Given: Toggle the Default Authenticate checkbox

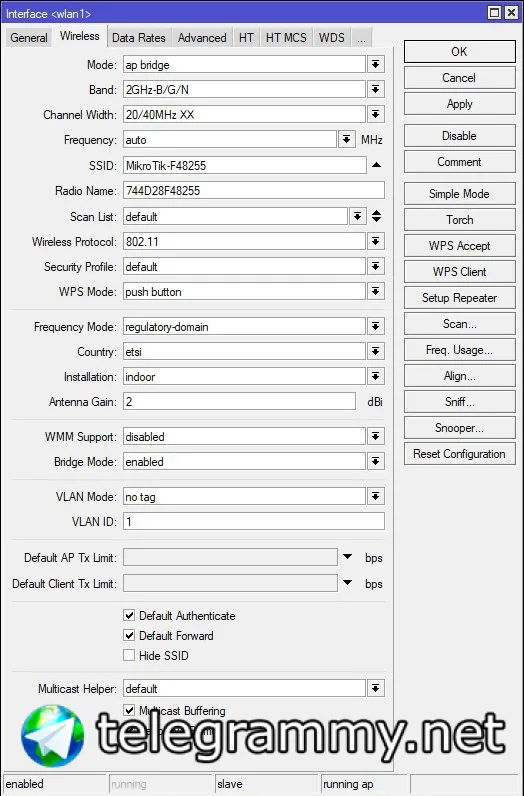Looking at the screenshot, I should click(129, 616).
